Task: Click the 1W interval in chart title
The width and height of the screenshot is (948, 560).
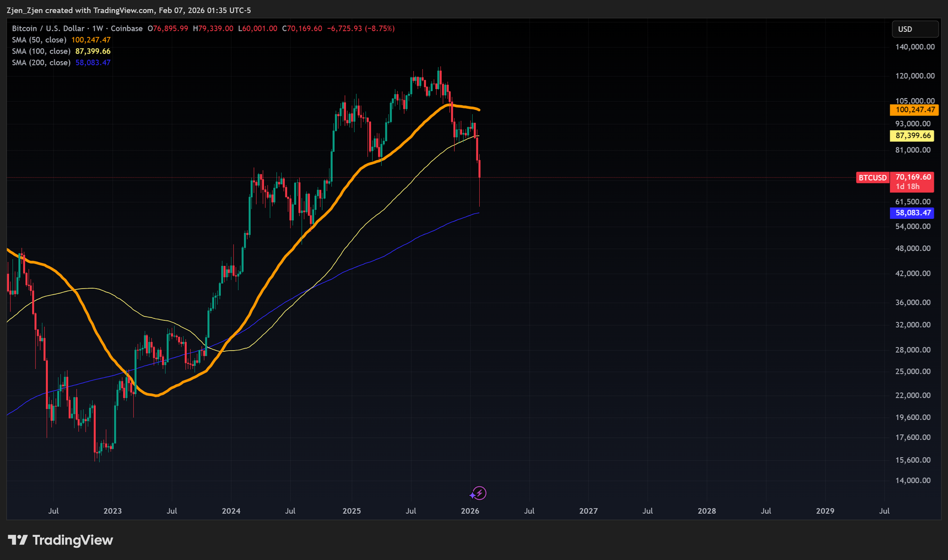Action: click(x=98, y=28)
